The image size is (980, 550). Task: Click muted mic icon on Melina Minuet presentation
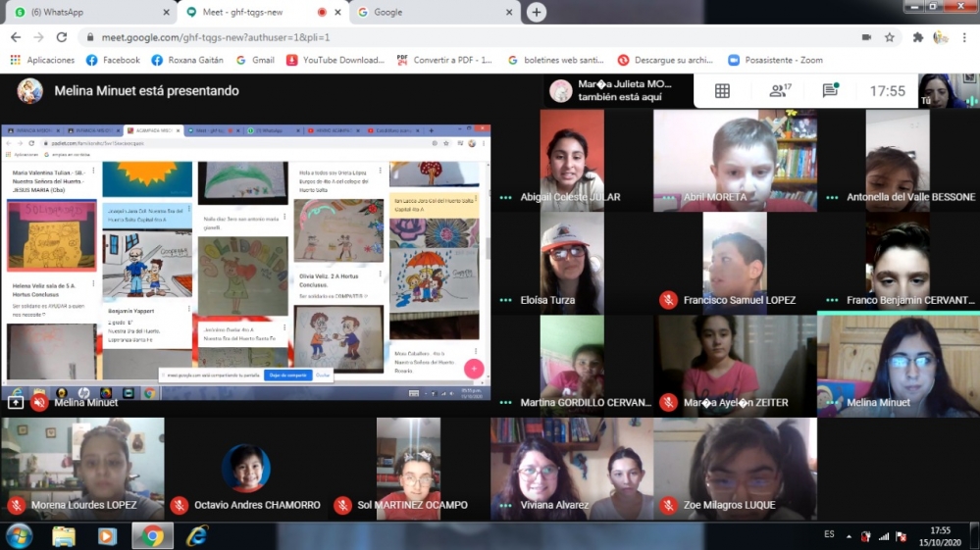(39, 403)
